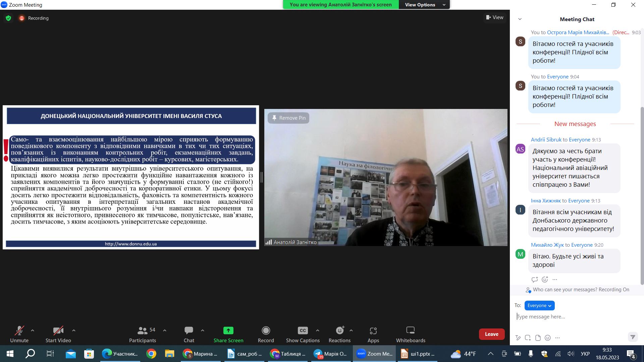Image resolution: width=644 pixels, height=362 pixels.
Task: Open the Whiteboards tool
Action: (x=410, y=334)
